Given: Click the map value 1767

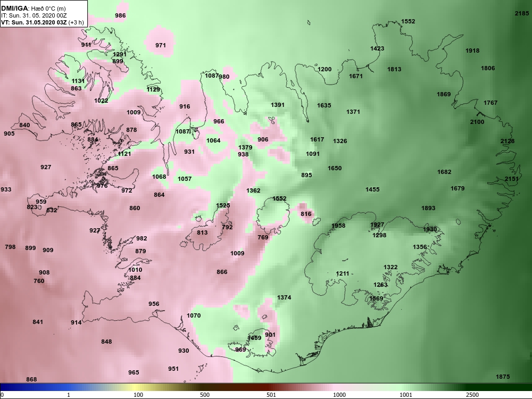Looking at the screenshot, I should coord(491,103).
